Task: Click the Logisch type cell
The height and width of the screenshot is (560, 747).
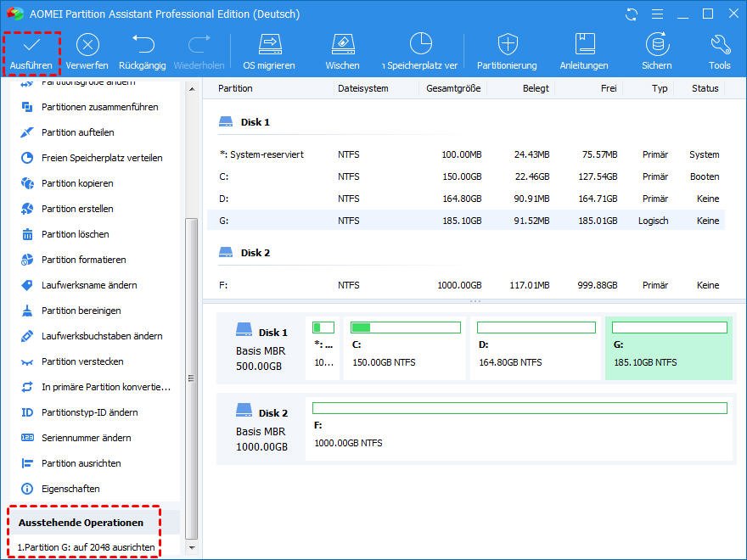Action: click(653, 221)
